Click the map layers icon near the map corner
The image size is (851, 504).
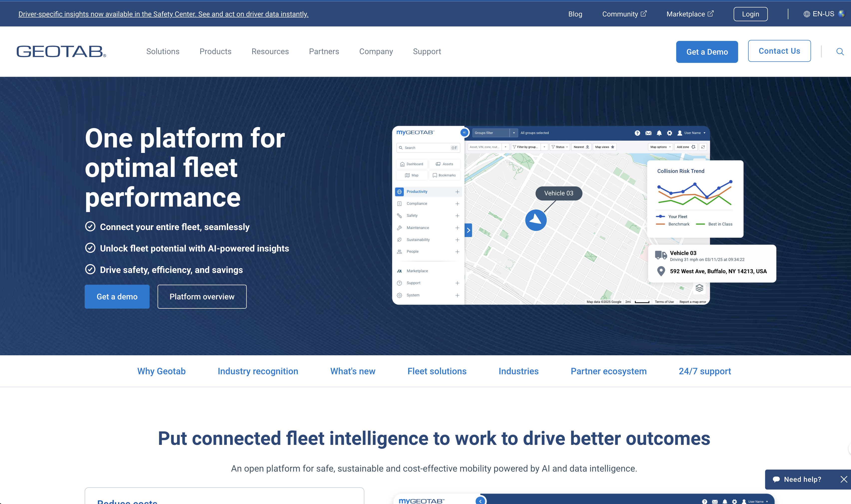[699, 288]
